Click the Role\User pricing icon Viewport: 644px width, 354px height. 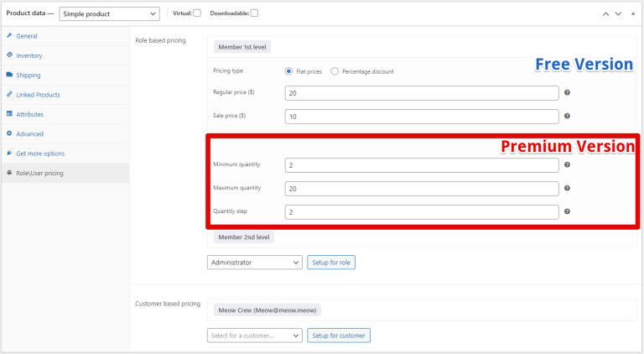point(9,173)
